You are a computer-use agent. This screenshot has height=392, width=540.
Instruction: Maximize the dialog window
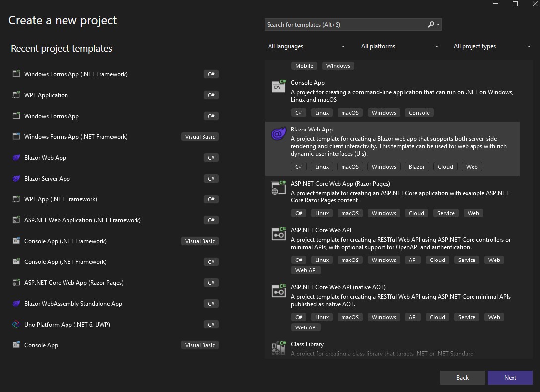click(x=515, y=4)
